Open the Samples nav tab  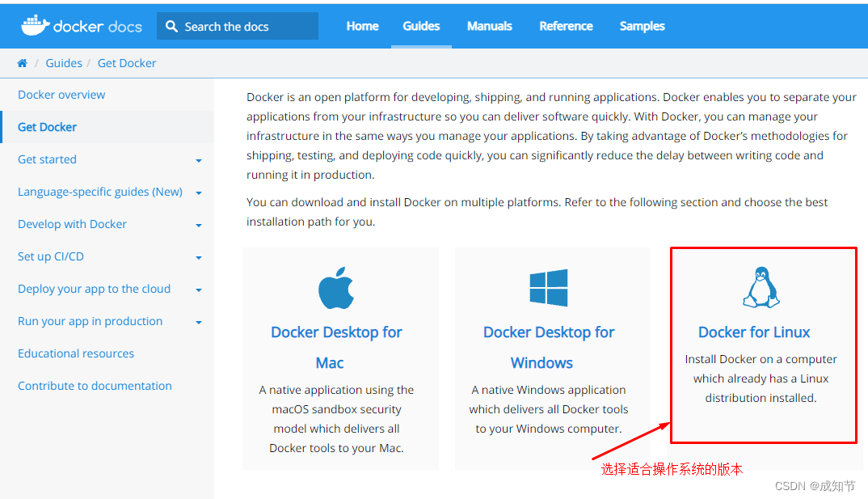pos(643,26)
